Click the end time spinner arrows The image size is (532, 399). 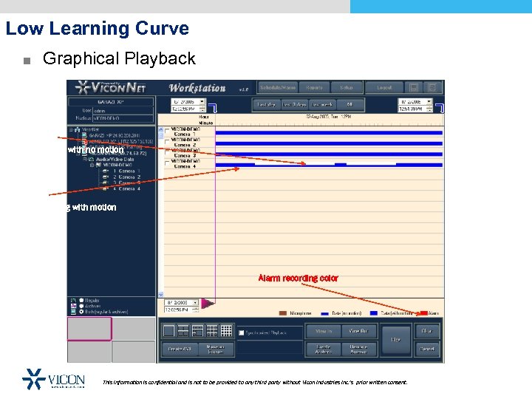429,109
